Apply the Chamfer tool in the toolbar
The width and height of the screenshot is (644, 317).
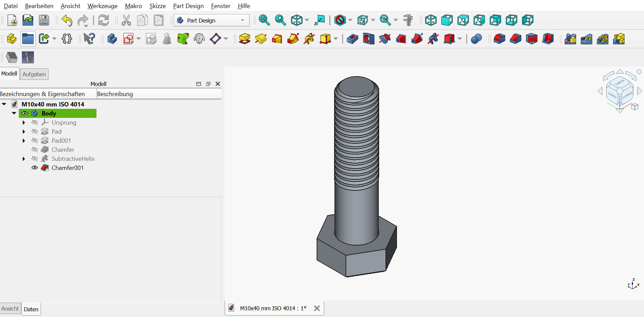[x=516, y=39]
